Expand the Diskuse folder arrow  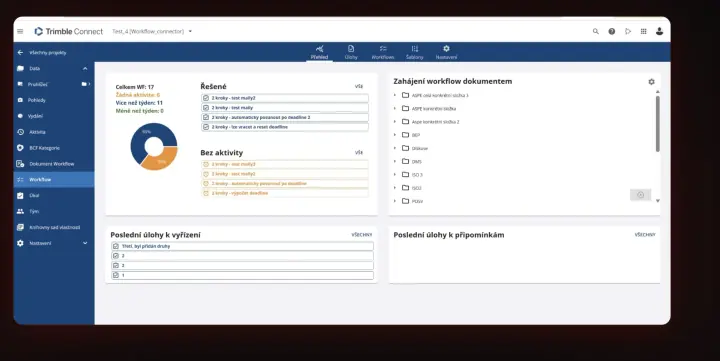pyautogui.click(x=395, y=148)
